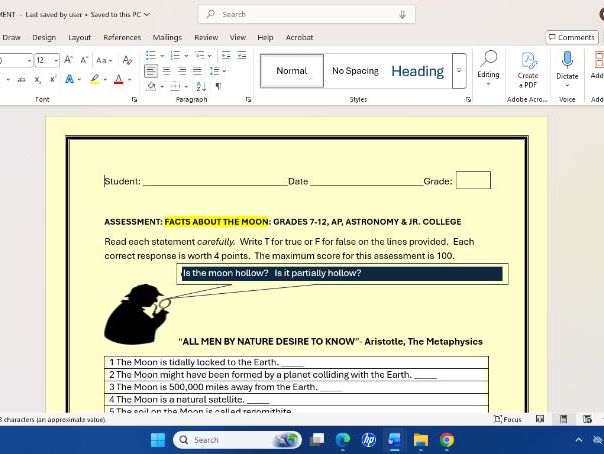Apply yellow text highlight color
Viewport: 604px width, 454px height.
point(95,79)
